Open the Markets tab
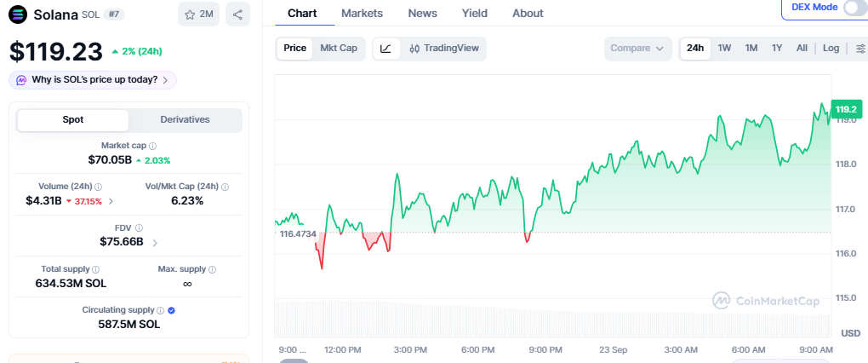 point(362,14)
